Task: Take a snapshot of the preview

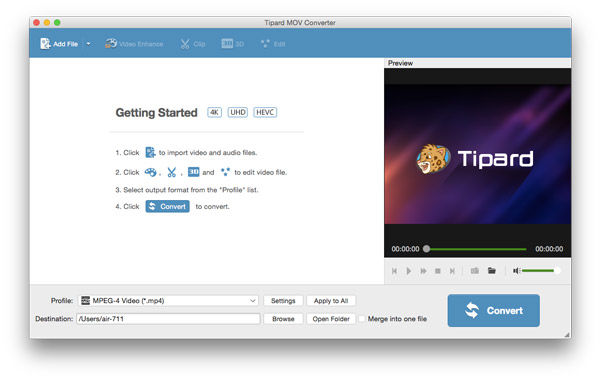Action: [x=474, y=271]
